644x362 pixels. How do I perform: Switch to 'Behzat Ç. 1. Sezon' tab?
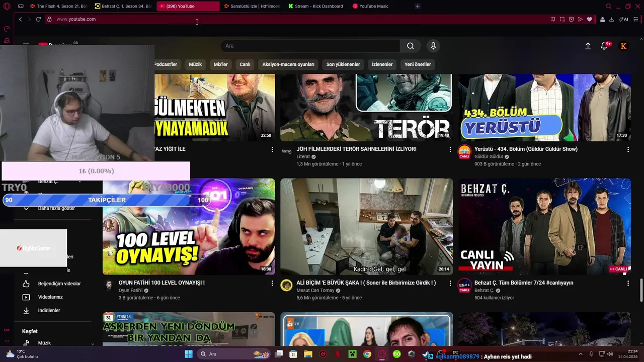tap(124, 6)
